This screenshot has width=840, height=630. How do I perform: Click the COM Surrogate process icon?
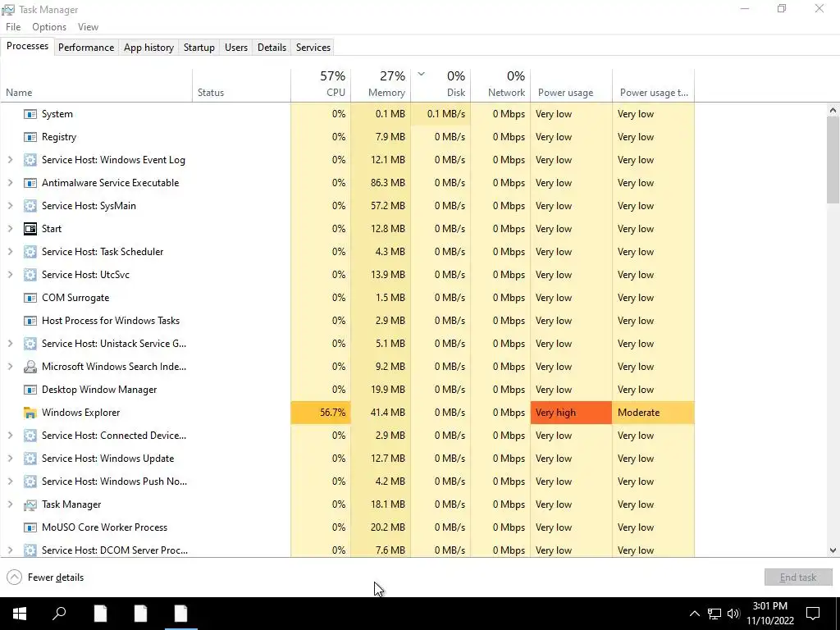30,298
